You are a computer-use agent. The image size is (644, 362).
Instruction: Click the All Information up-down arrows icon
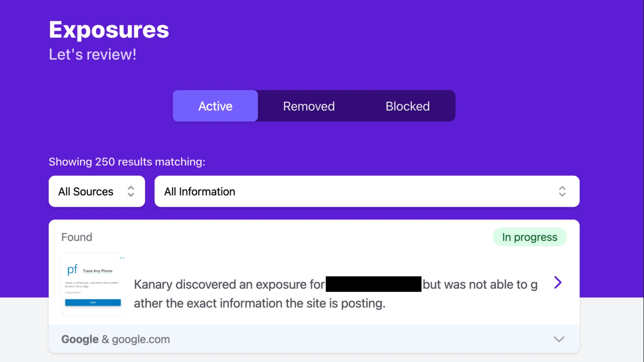pyautogui.click(x=562, y=191)
